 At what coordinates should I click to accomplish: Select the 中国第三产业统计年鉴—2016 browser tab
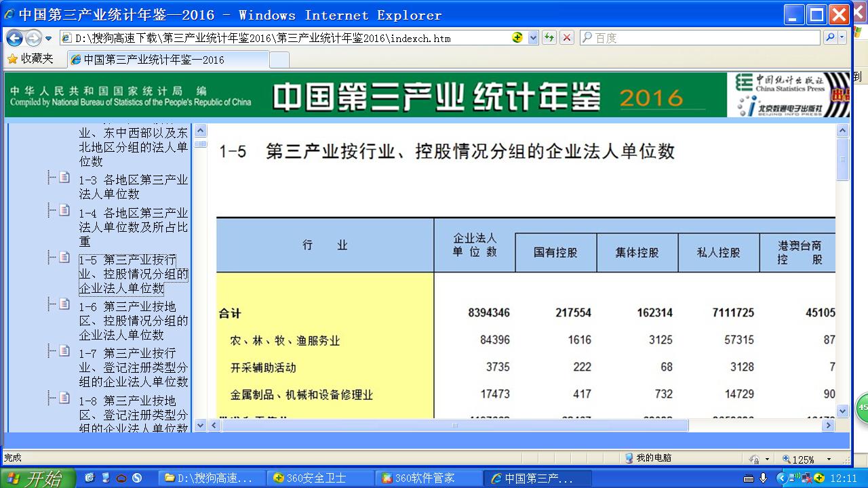[x=168, y=60]
